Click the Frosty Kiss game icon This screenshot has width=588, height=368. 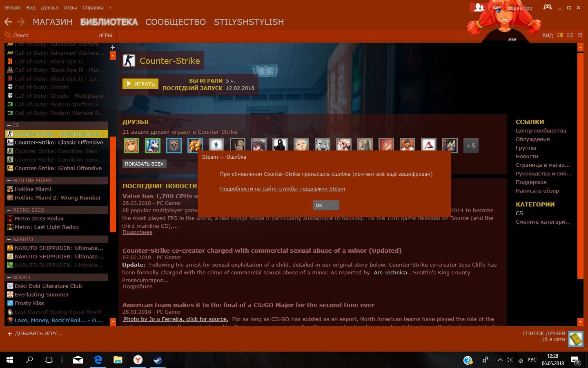(10, 303)
